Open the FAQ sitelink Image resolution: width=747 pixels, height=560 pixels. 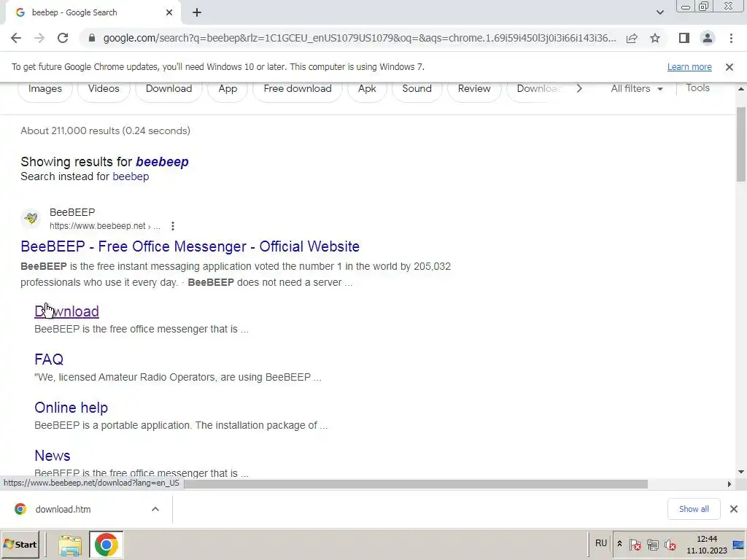point(49,359)
